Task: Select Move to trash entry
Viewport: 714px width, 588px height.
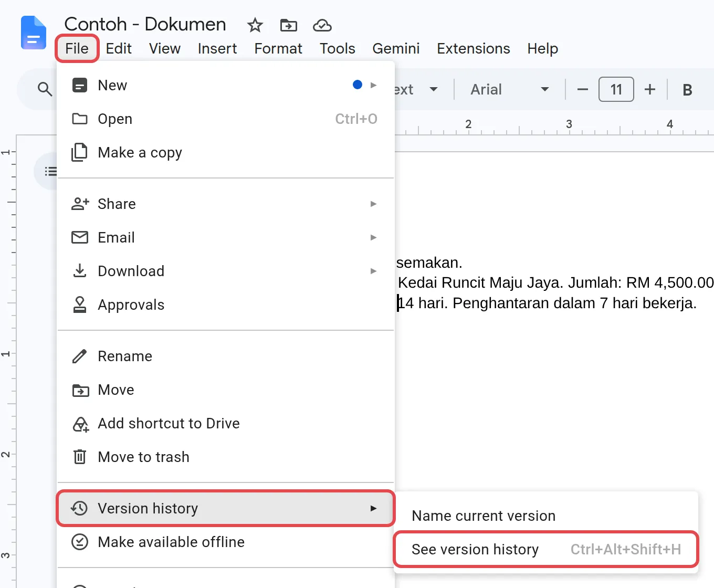Action: pyautogui.click(x=226, y=457)
